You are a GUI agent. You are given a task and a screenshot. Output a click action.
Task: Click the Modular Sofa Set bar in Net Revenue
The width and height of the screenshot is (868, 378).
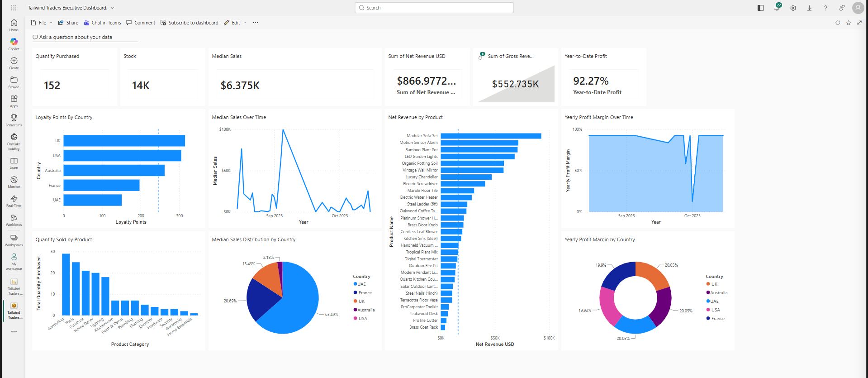[491, 136]
